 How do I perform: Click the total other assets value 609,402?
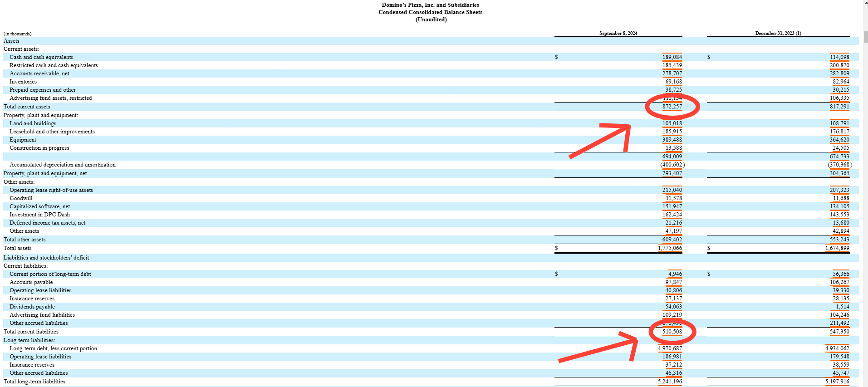tap(672, 240)
